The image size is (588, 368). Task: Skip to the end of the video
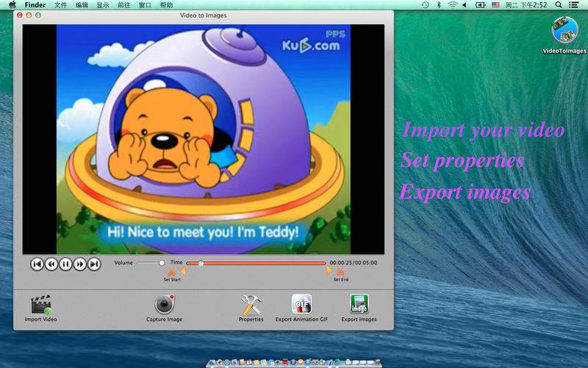tap(94, 264)
